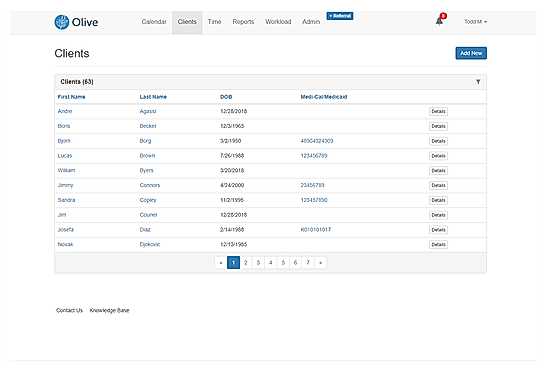The width and height of the screenshot is (546, 368).
Task: Go to page 6
Action: [295, 263]
